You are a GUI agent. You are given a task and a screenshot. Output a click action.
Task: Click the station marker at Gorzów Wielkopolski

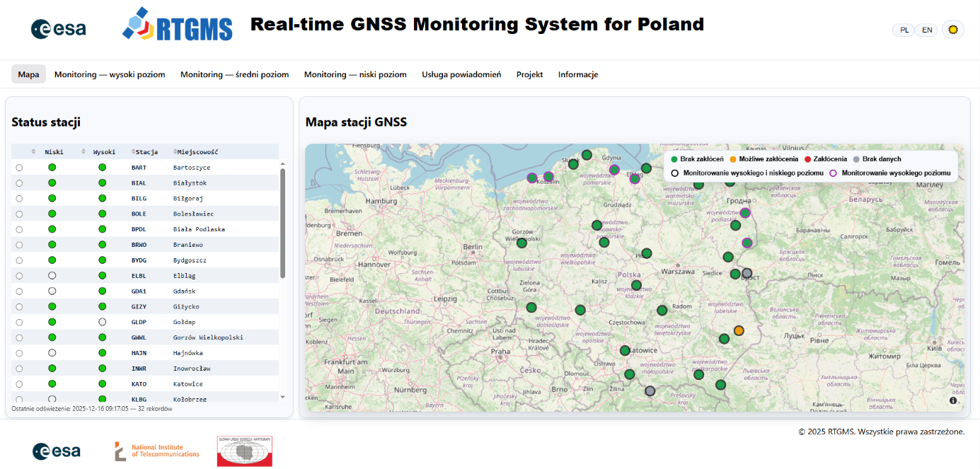coord(521,243)
